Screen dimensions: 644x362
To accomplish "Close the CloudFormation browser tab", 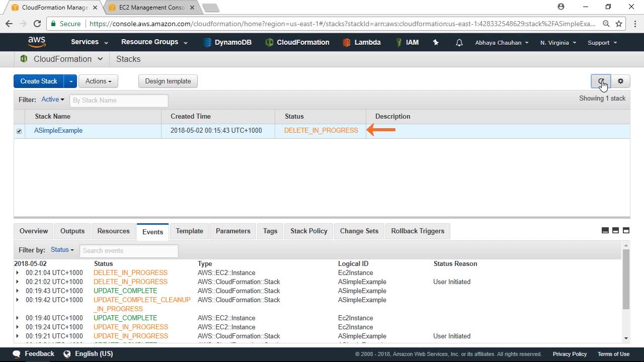I will [95, 8].
